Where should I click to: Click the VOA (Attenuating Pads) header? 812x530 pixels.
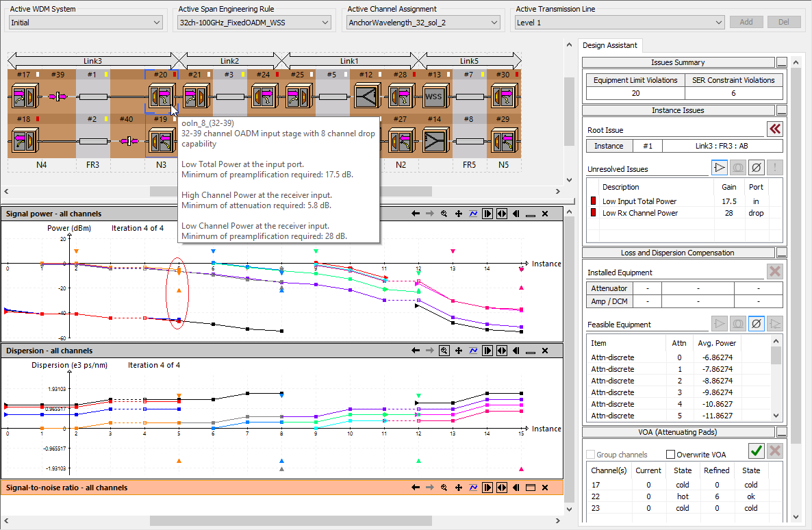click(678, 432)
